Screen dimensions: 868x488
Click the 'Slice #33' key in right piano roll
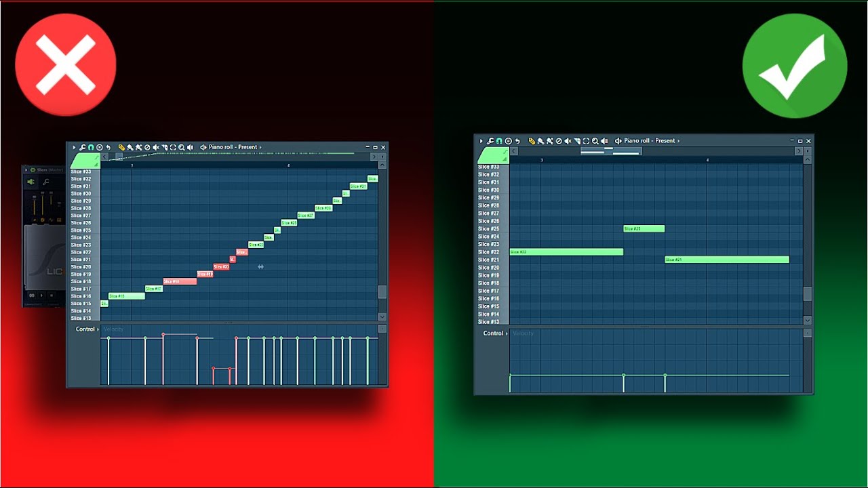(493, 167)
